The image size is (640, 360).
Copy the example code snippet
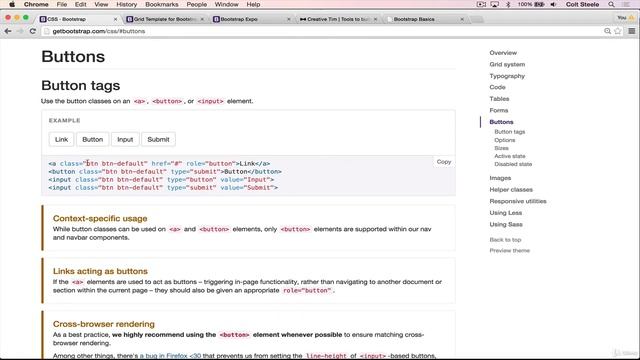[444, 162]
